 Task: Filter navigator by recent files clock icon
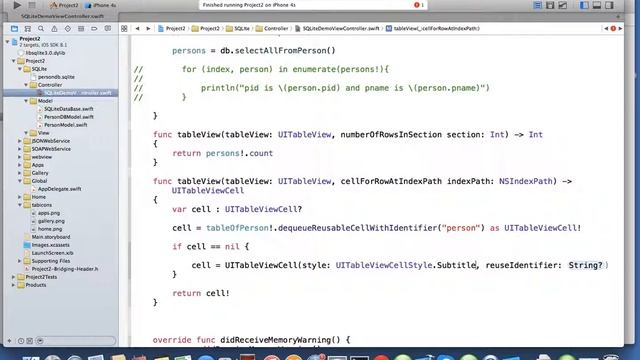coord(21,341)
